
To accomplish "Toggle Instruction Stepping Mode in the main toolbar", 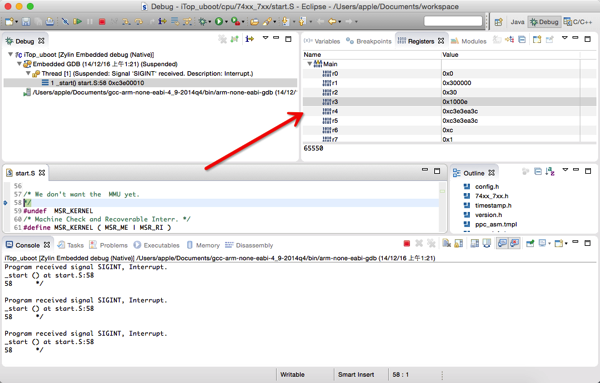I will [x=162, y=22].
